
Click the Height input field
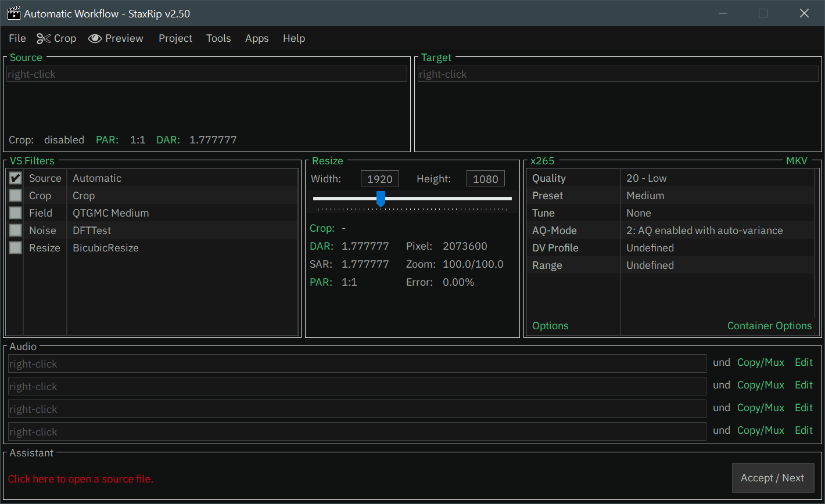(x=486, y=179)
